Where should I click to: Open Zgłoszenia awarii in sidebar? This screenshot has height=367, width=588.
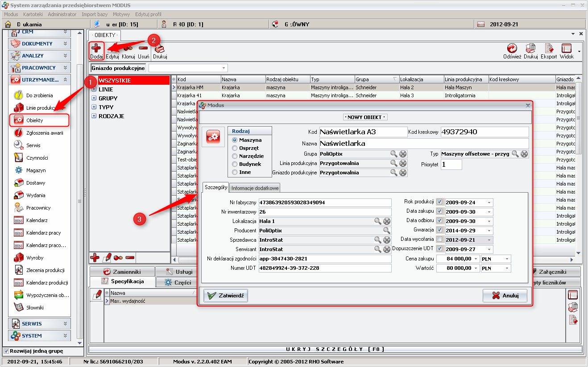[x=44, y=133]
